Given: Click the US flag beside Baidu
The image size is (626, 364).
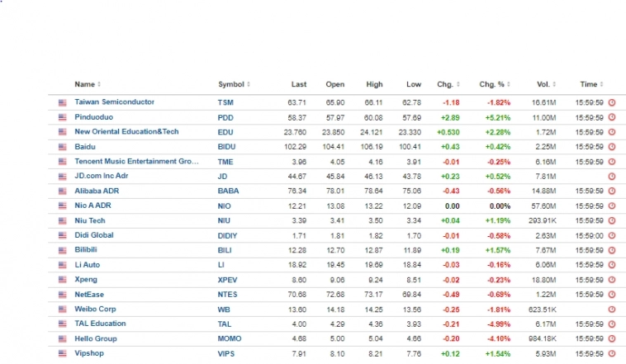Looking at the screenshot, I should tap(62, 147).
